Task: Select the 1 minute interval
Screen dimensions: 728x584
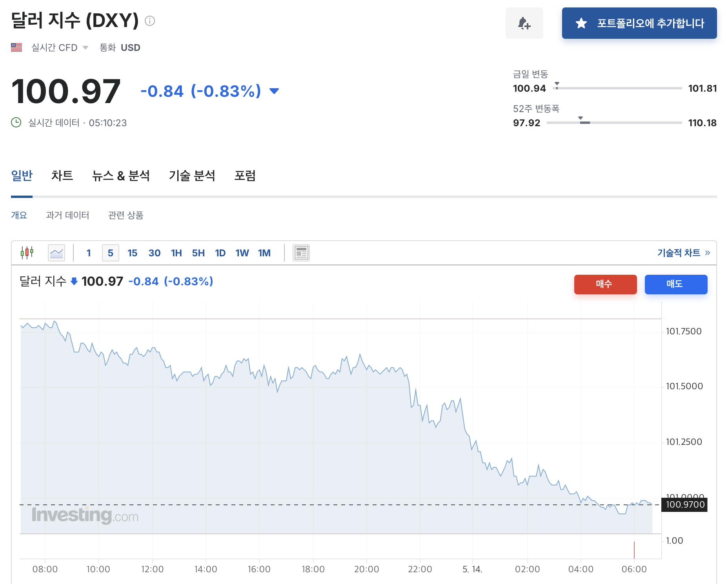Action: (x=89, y=253)
